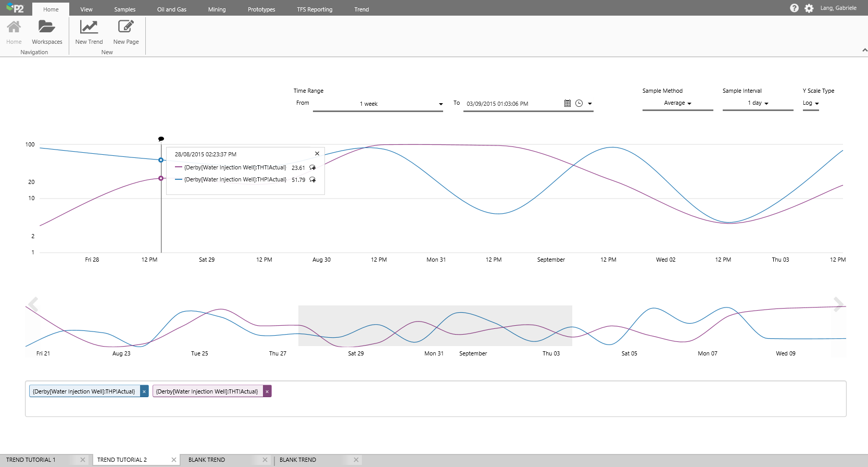Remove the THT!Actual tag from trend
The width and height of the screenshot is (868, 467).
267,391
